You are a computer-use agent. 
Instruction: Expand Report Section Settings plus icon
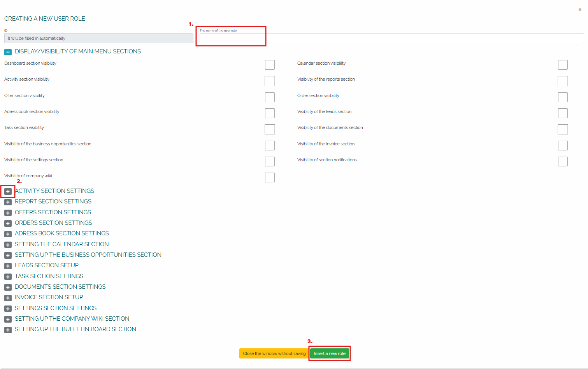(8, 202)
